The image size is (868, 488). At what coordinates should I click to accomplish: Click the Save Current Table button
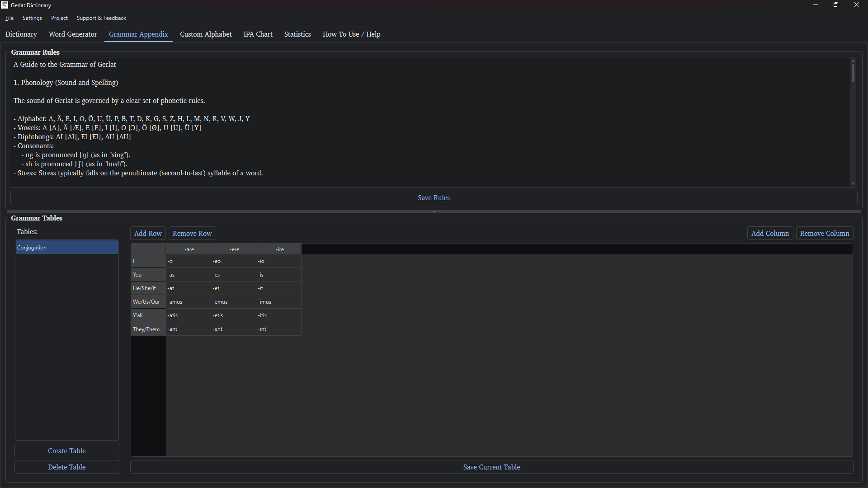[x=491, y=467]
